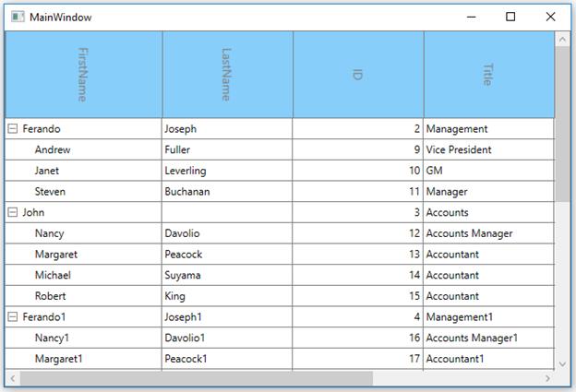Collapse the Ferando1 row
576x392 pixels.
click(13, 316)
